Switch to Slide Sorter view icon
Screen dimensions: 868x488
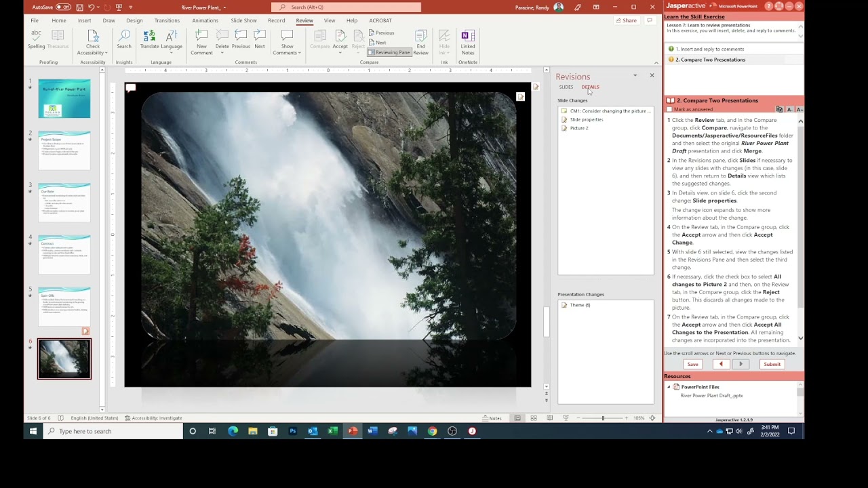tap(534, 418)
